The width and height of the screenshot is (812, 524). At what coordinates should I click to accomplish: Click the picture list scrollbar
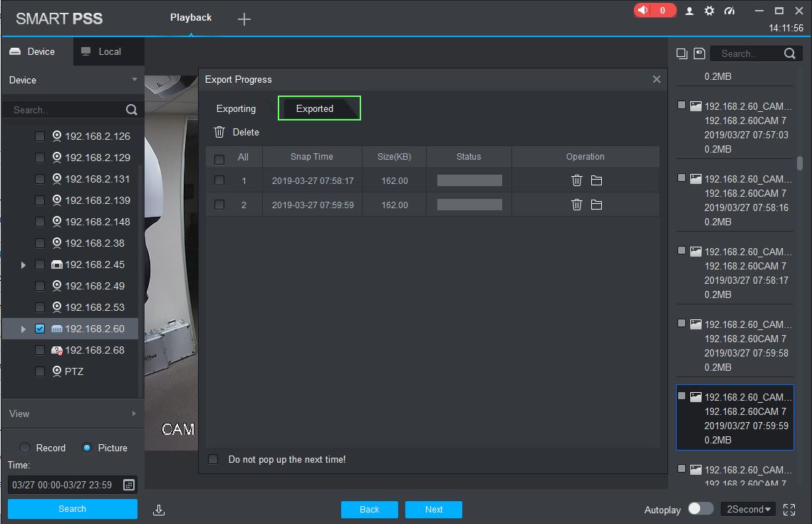coord(800,163)
